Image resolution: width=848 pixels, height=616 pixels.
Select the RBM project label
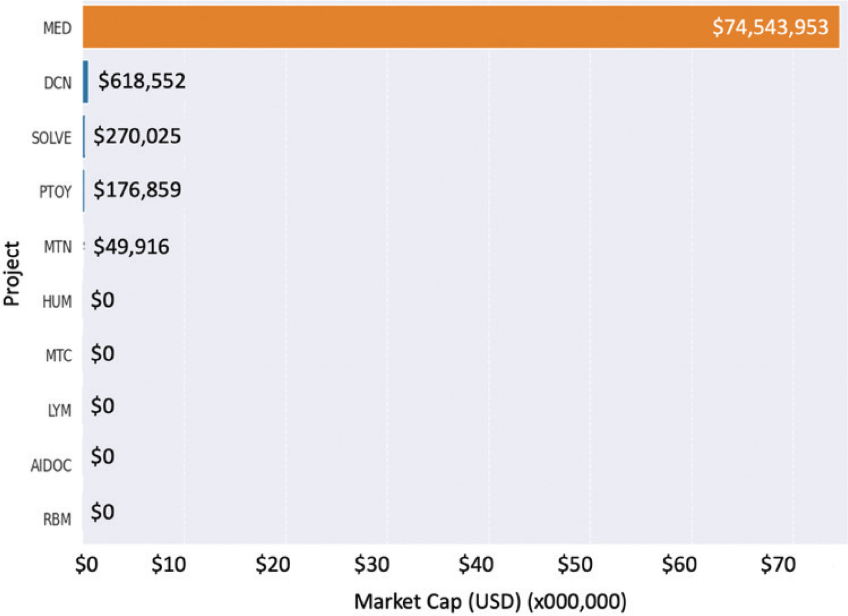point(57,519)
